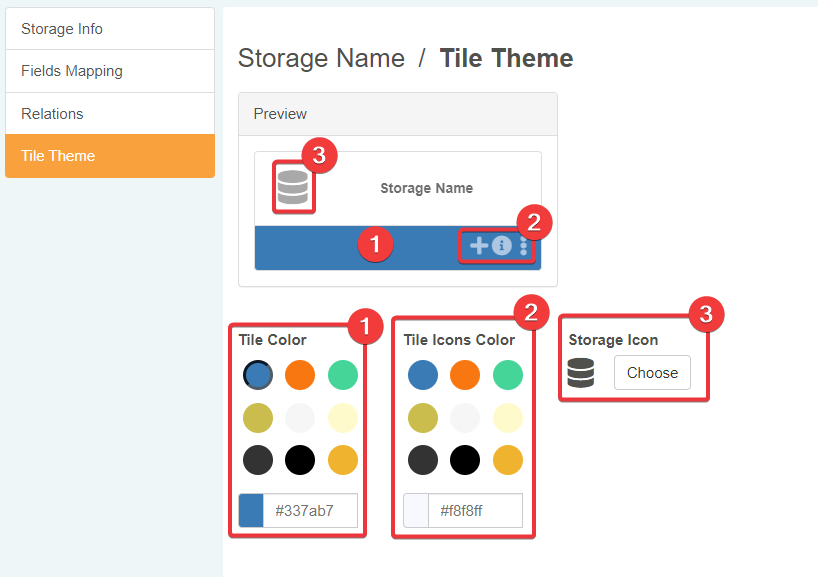
Task: Select the Tile Theme tab
Action: (x=110, y=156)
